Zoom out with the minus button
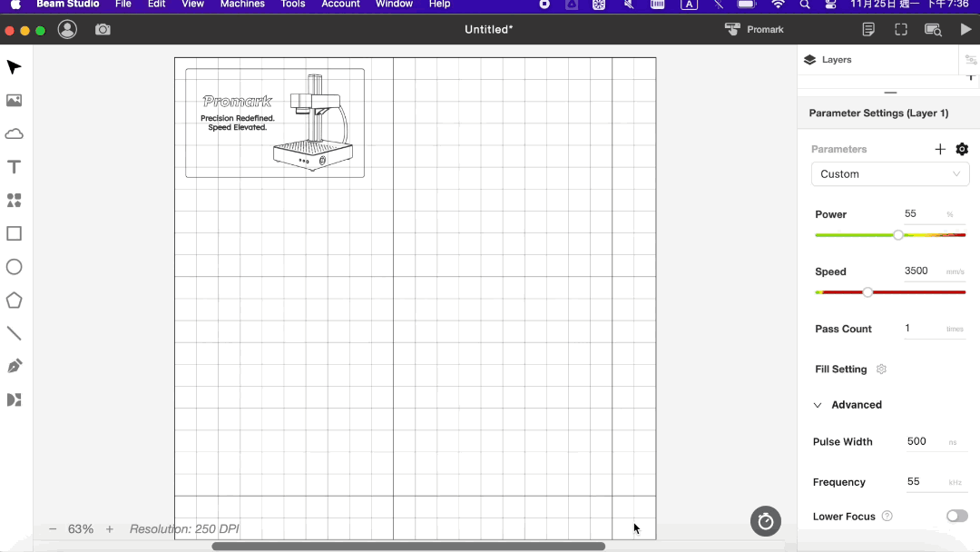The height and width of the screenshot is (552, 980). 53,529
